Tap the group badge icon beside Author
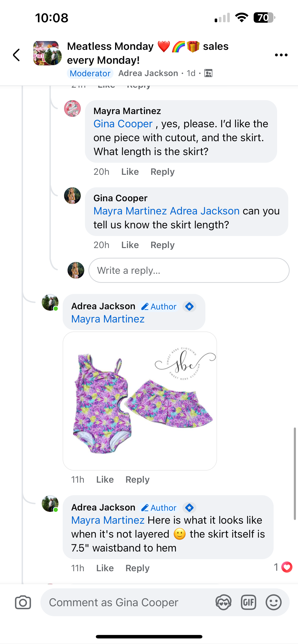The image size is (298, 644). pyautogui.click(x=189, y=306)
